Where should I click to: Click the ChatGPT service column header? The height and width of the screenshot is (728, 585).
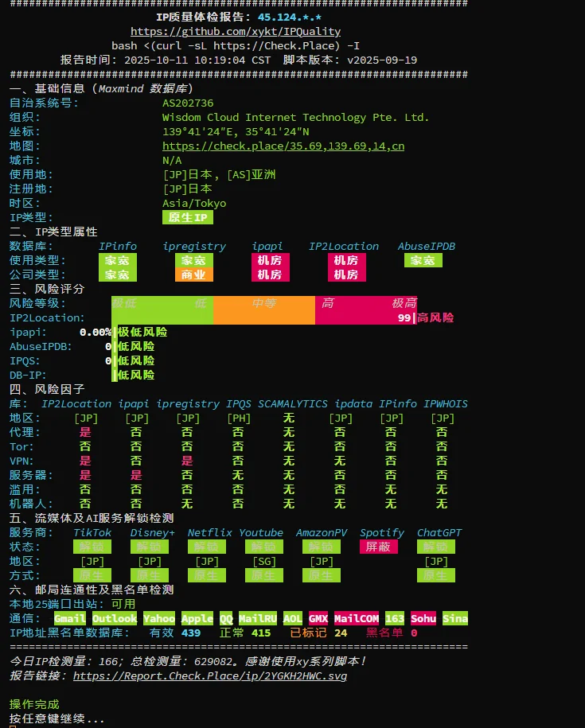click(x=439, y=533)
